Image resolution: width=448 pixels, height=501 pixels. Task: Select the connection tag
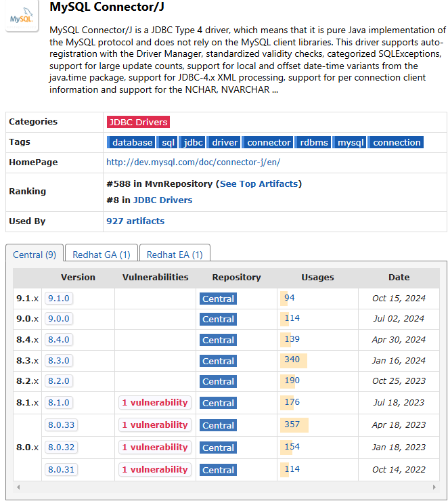tap(396, 142)
